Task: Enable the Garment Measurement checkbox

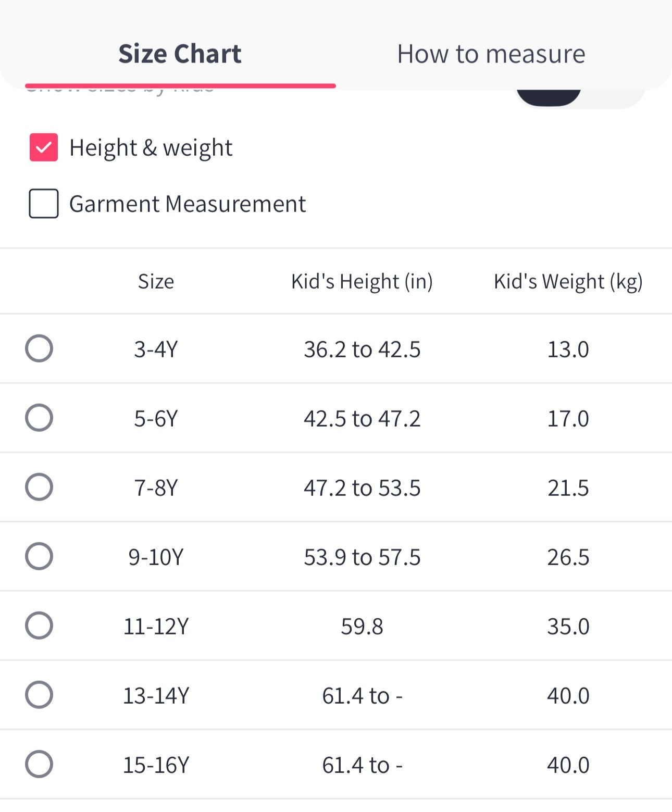Action: point(44,204)
